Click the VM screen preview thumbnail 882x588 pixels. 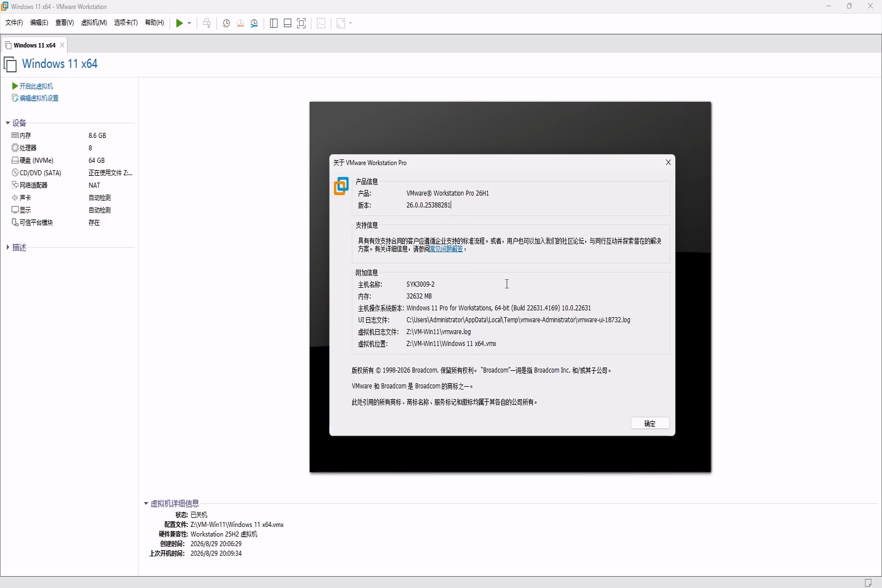point(510,287)
